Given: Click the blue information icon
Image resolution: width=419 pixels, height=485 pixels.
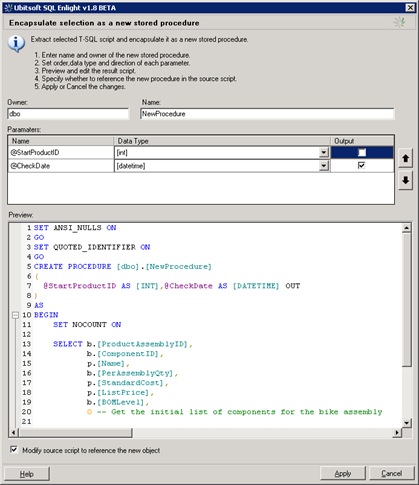Looking at the screenshot, I should [16, 44].
